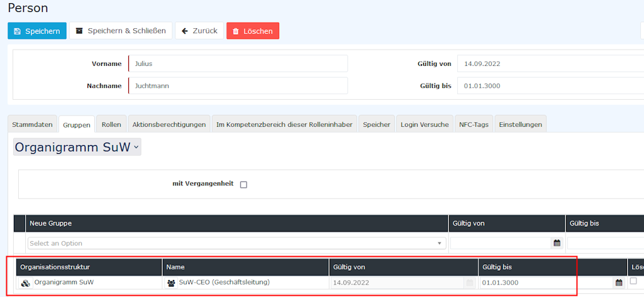Enable the mit Vergangenheit checkbox
Viewport: 644px width, 297px height.
coord(244,185)
